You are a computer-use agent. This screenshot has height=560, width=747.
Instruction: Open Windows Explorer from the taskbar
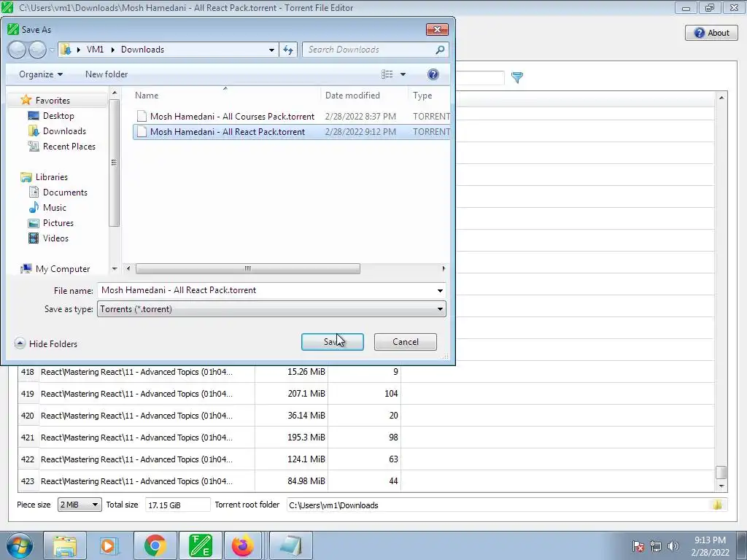coord(65,545)
